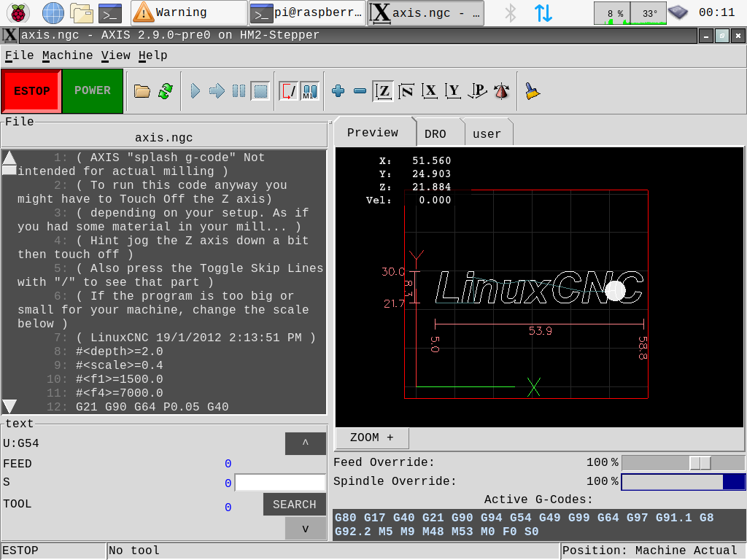747x560 pixels.
Task: Click the 33° temperature monitor
Action: [649, 13]
